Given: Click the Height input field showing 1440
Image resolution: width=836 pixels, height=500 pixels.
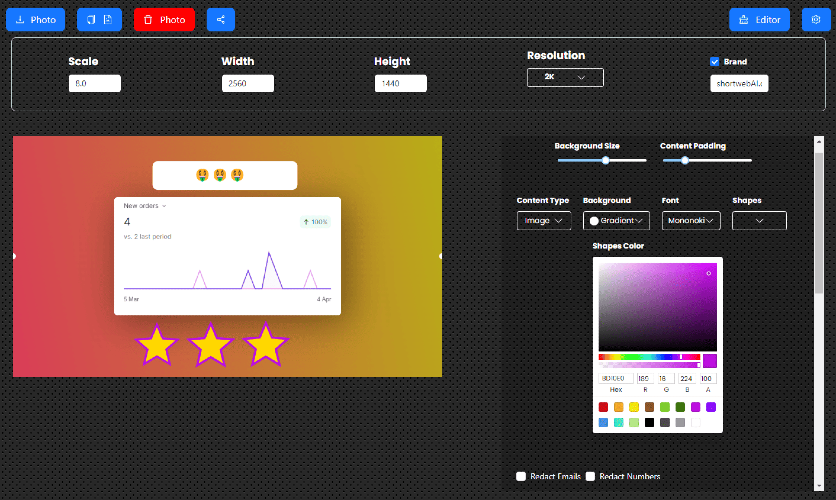Looking at the screenshot, I should [x=401, y=83].
